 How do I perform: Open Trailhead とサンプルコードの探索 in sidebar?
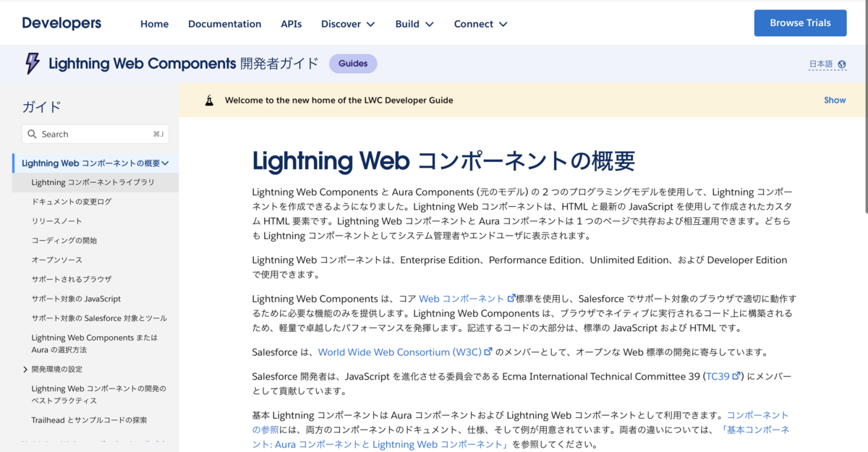pyautogui.click(x=89, y=420)
